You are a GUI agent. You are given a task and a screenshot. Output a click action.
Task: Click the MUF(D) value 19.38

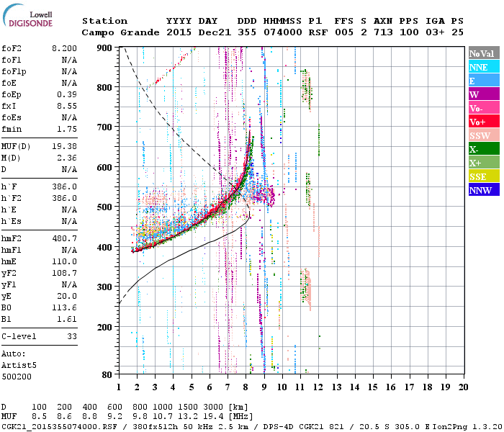[64, 146]
